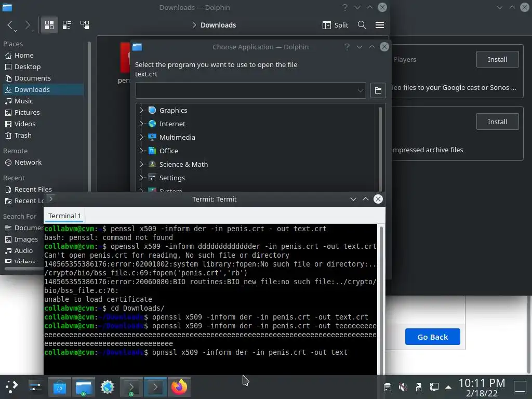
Task: Open the gear-globe browser taskbar icon
Action: (107, 387)
